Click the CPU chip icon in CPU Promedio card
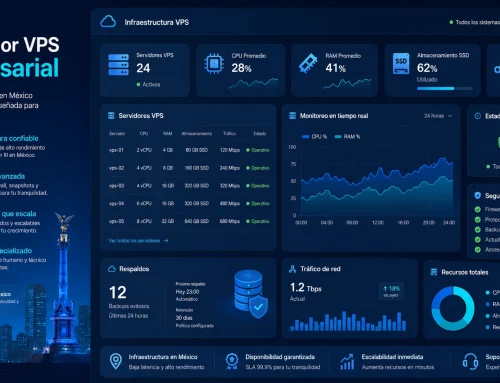The width and height of the screenshot is (500, 383). (x=214, y=63)
